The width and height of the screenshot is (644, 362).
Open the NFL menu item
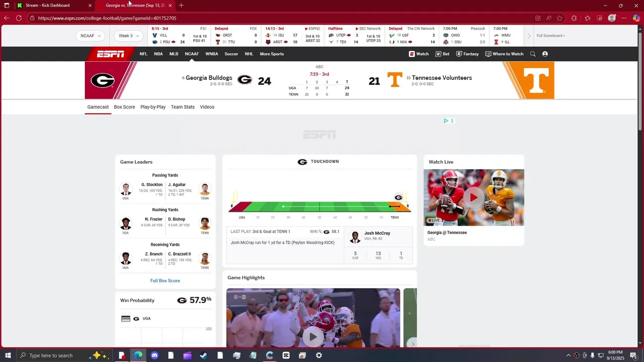coord(143,54)
